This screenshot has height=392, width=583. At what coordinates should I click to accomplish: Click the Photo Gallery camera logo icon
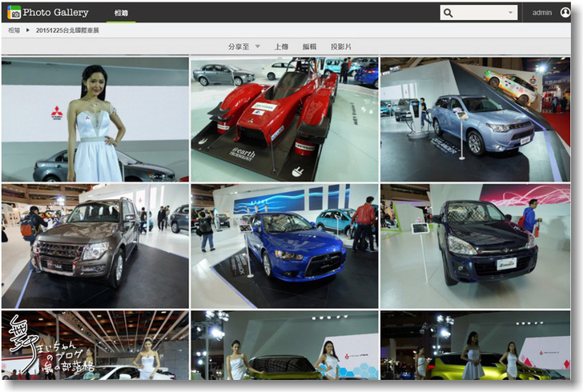(14, 12)
